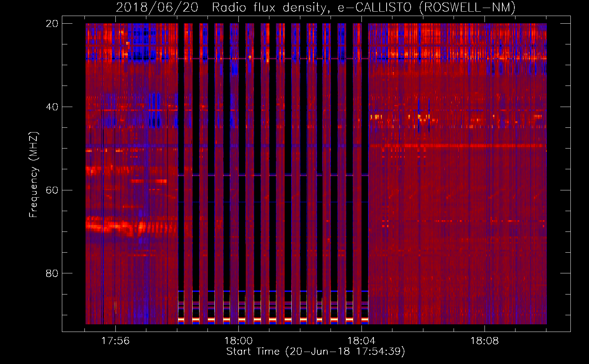Click the 17:56 time tick label
Screen dimensions: 589x364
coord(115,341)
